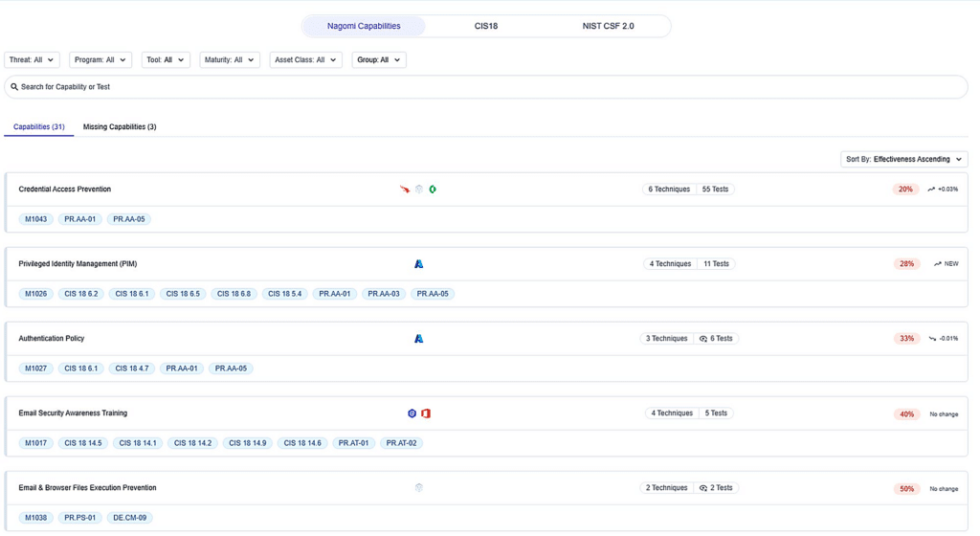Click Azure icon in Privileged Identity Management row
Viewport: 980px width, 536px height.
pos(418,264)
